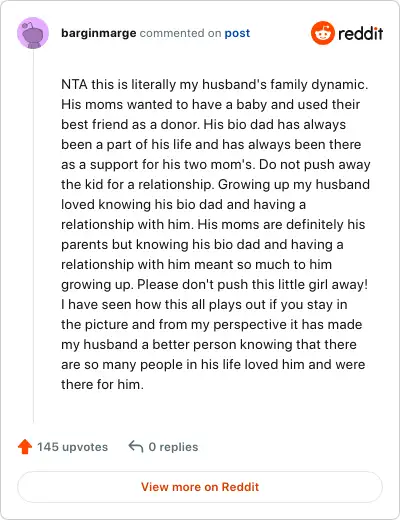Click the orange Reddit Snoo logo
This screenshot has width=400, height=520.
pos(323,33)
